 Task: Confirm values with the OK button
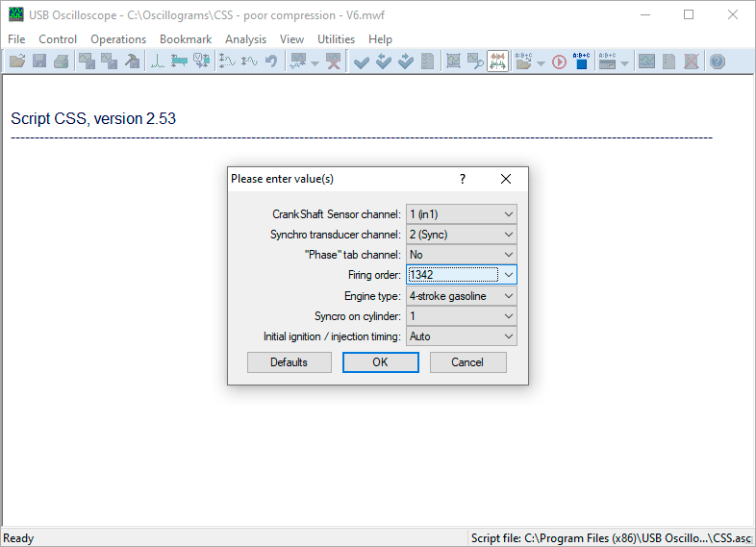pos(381,362)
